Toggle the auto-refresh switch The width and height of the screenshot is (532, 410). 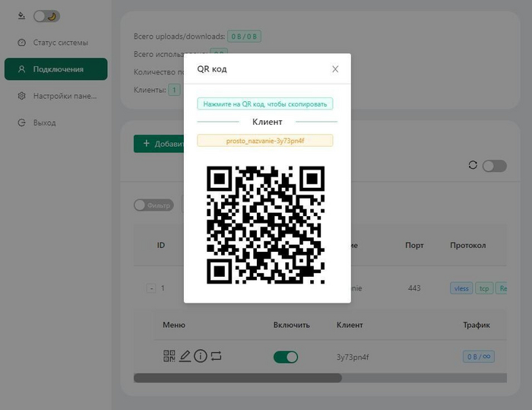pos(495,166)
